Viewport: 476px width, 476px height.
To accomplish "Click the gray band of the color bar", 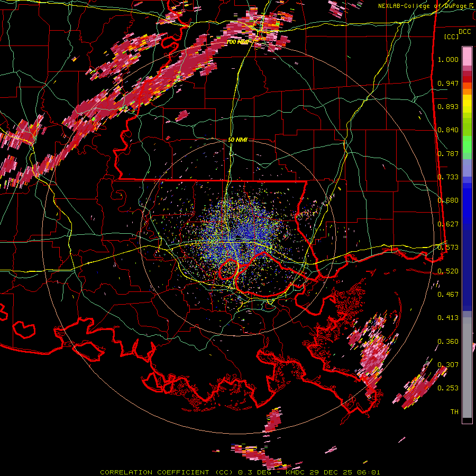I will pos(467,368).
